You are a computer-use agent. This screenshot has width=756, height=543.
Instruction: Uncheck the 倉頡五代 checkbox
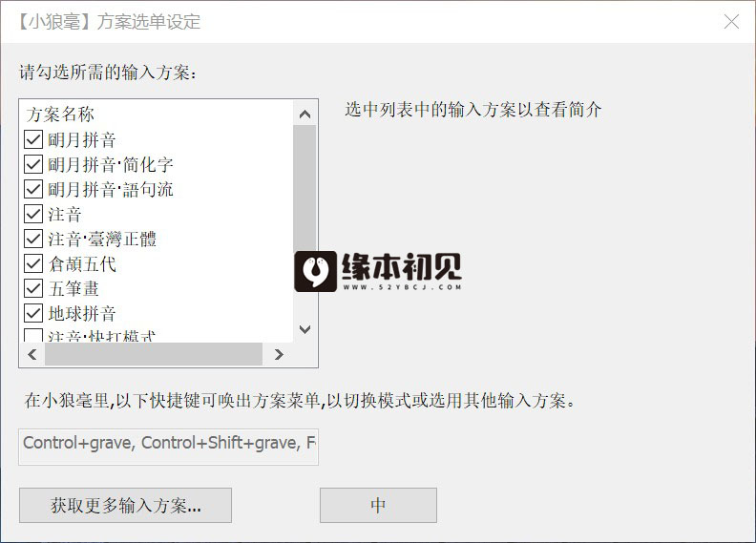(33, 263)
